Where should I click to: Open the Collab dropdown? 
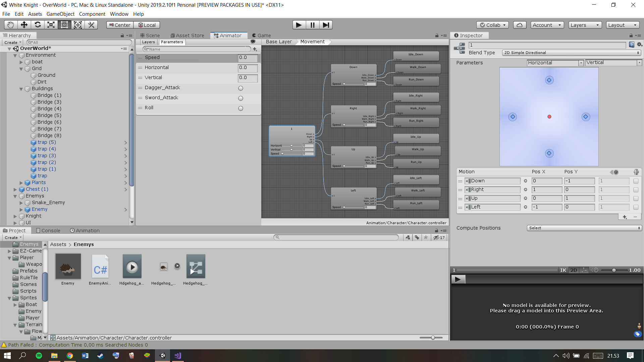point(493,25)
